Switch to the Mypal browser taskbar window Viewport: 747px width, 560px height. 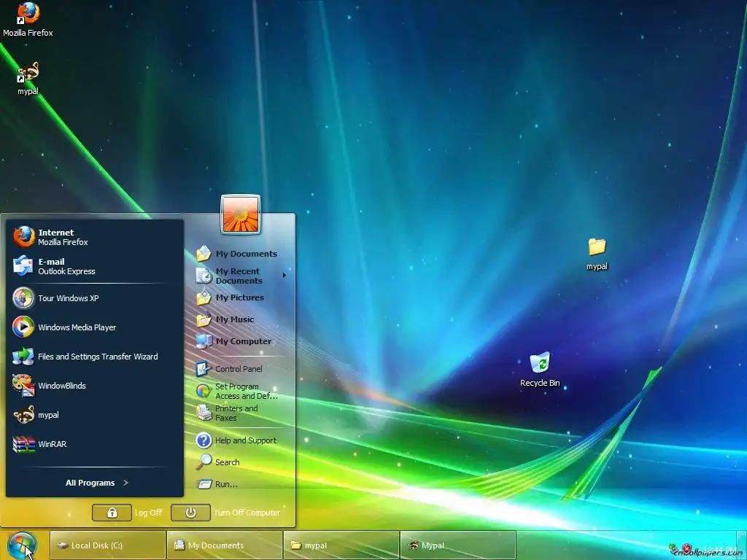point(458,545)
